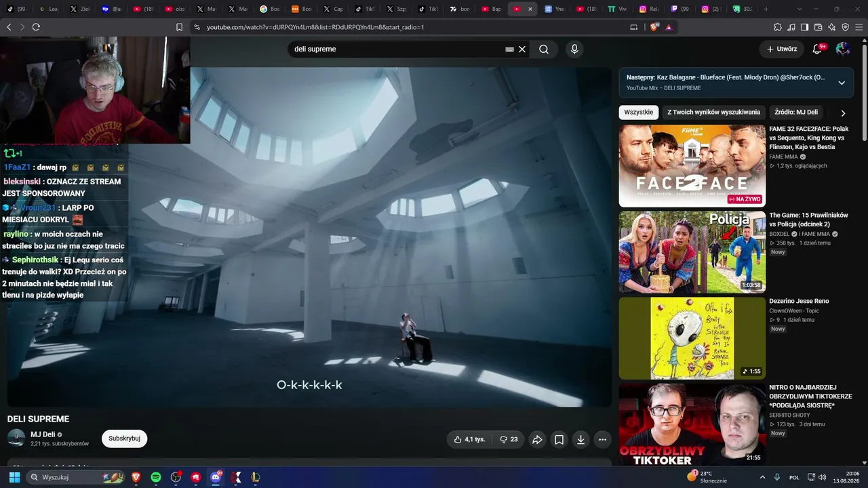Viewport: 868px width, 488px height.
Task: Open the Windows Start menu
Action: point(14,477)
